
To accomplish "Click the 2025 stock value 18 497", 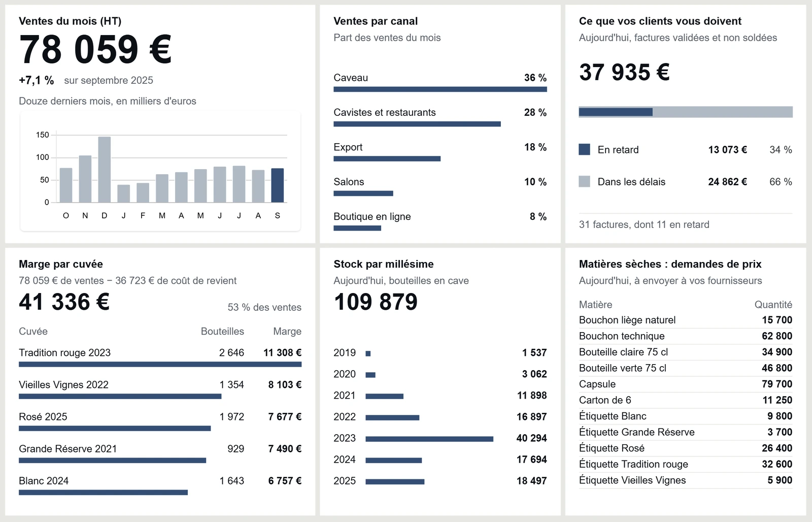I will 532,480.
